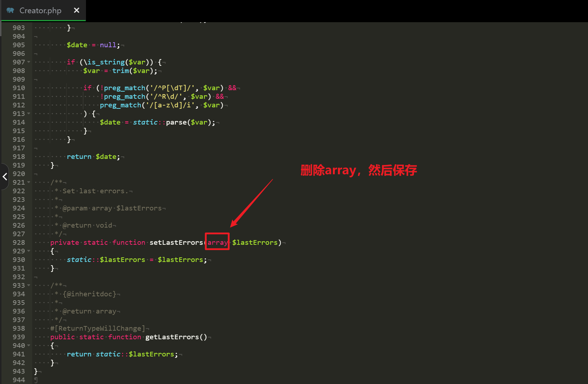Place cursor on getLastErrors function name

click(x=172, y=337)
